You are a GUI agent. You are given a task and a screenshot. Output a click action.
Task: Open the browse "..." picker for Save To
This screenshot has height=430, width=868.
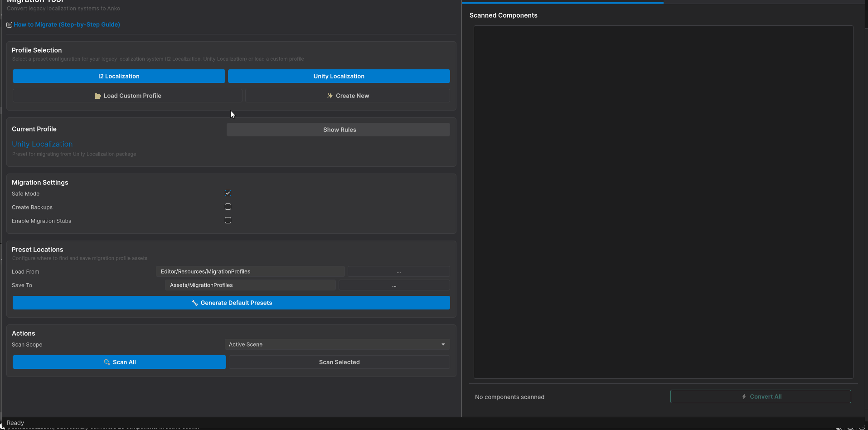394,285
